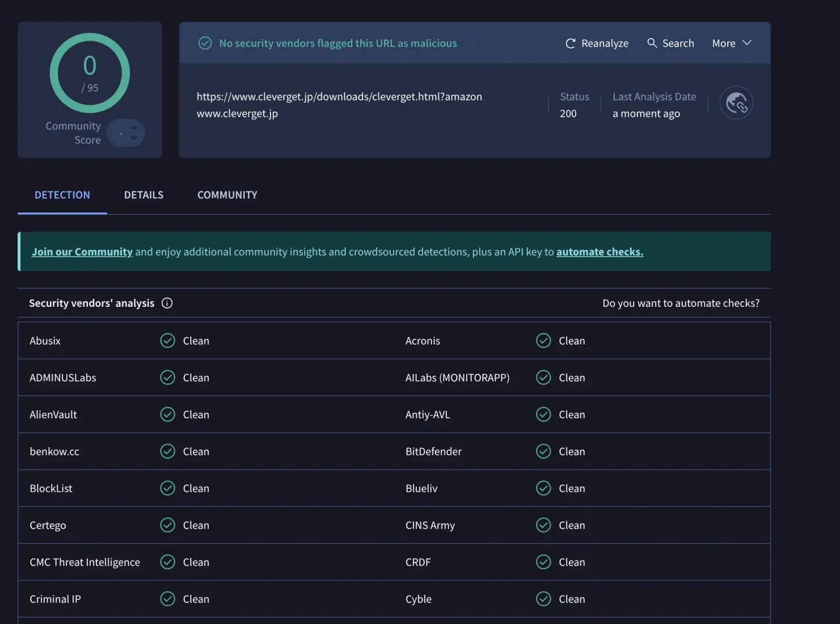Select the Blueliv vendor name
The width and height of the screenshot is (840, 624).
point(421,489)
